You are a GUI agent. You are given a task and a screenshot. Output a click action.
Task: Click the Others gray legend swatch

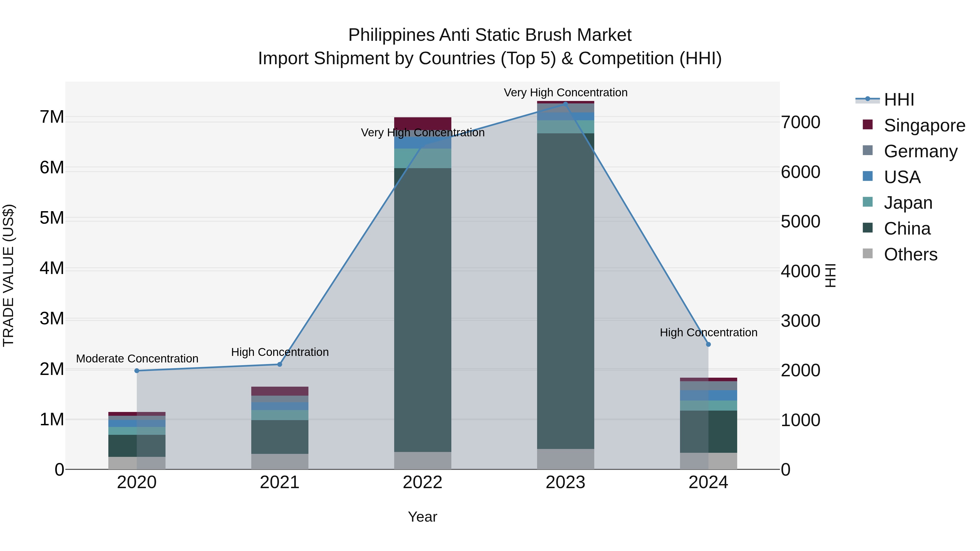[868, 253]
